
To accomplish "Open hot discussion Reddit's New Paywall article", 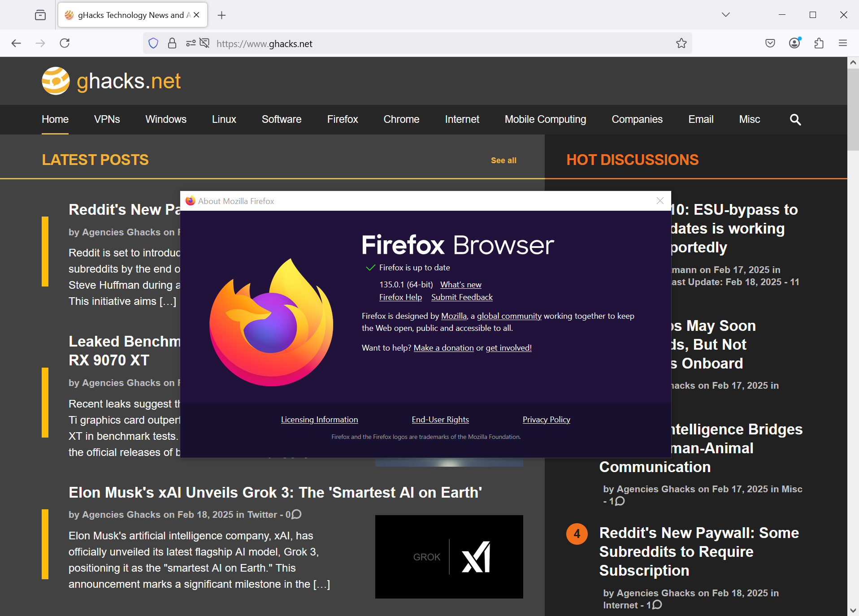I will (699, 551).
